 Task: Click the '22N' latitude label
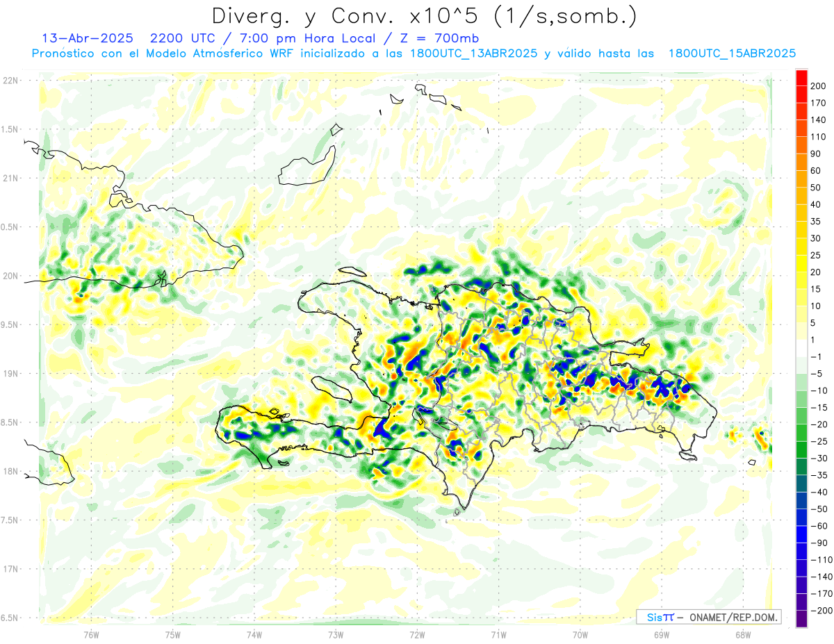click(10, 81)
